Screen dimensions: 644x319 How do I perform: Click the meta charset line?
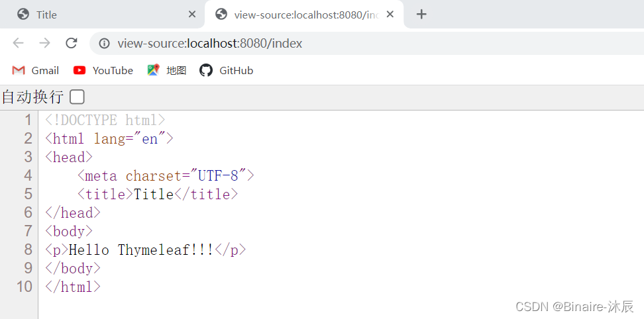[166, 175]
